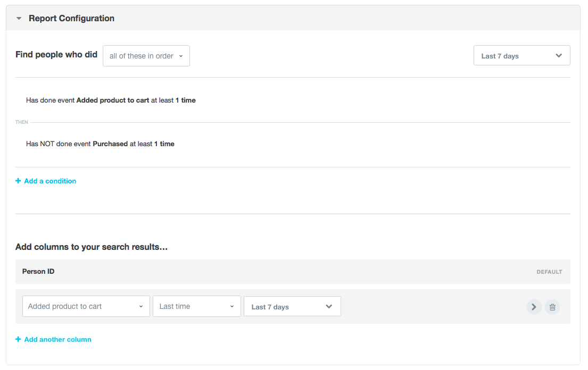This screenshot has height=370, width=588.
Task: Collapse the Report Configuration section
Action: [19, 18]
